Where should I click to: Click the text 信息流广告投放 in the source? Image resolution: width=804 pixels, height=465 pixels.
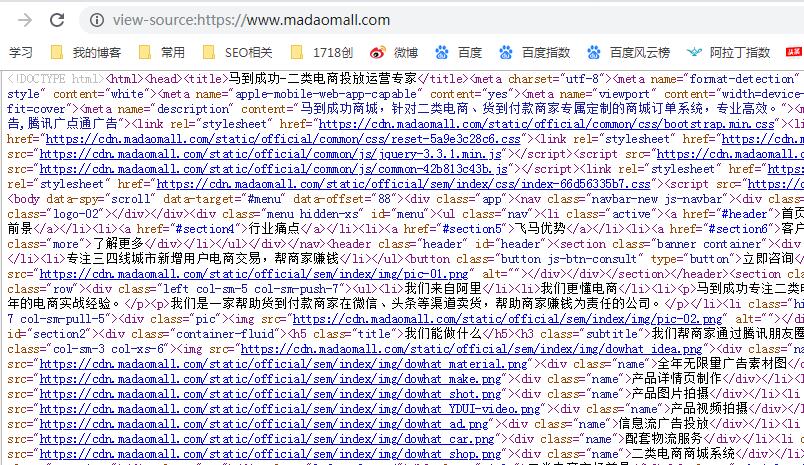664,424
